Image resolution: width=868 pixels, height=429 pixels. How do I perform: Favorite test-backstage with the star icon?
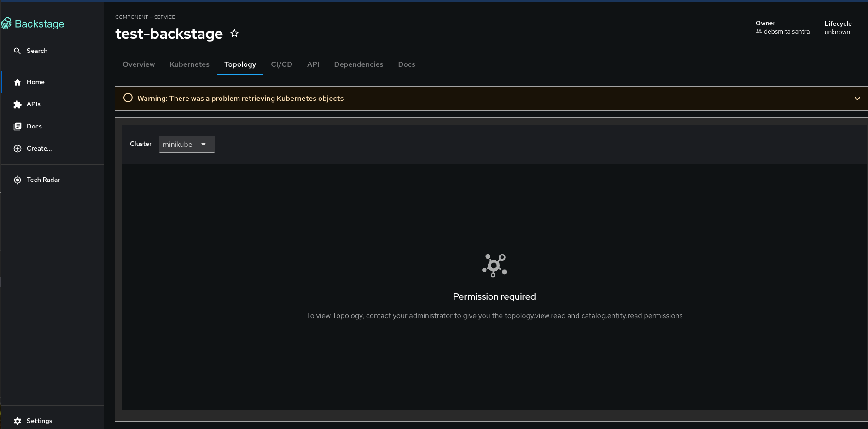pyautogui.click(x=234, y=33)
